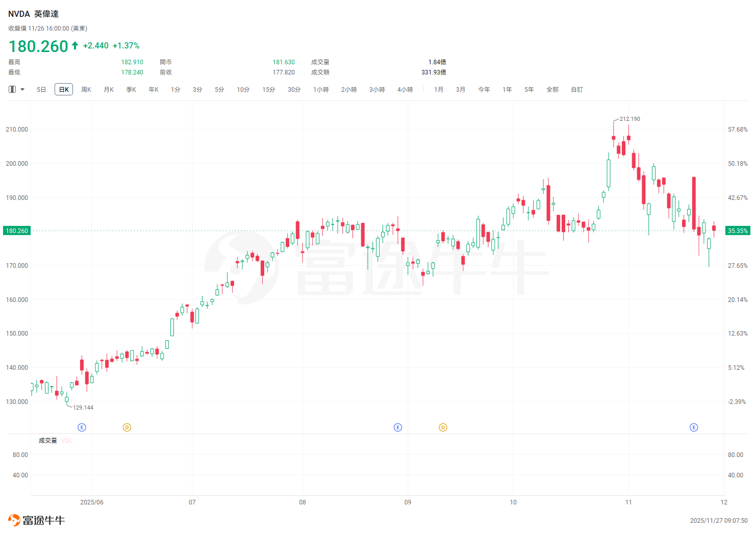756x534 pixels.
Task: Click the dividend D marker in June
Action: (127, 427)
